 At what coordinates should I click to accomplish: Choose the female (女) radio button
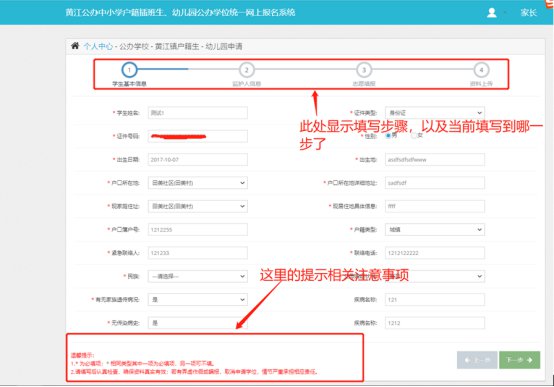pyautogui.click(x=413, y=135)
